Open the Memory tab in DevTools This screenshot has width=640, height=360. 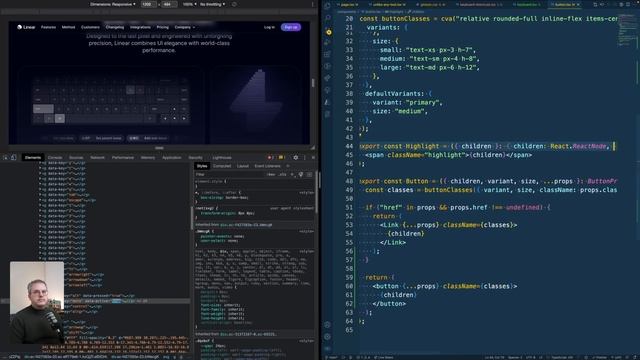point(148,158)
